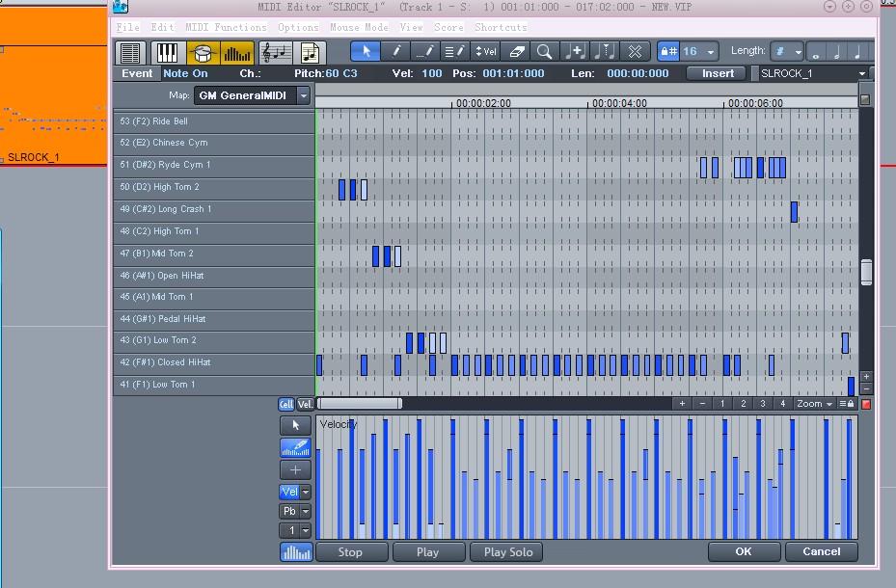Image resolution: width=896 pixels, height=588 pixels.
Task: Open the GM GeneralMIDI drum map dropdown
Action: click(x=304, y=95)
